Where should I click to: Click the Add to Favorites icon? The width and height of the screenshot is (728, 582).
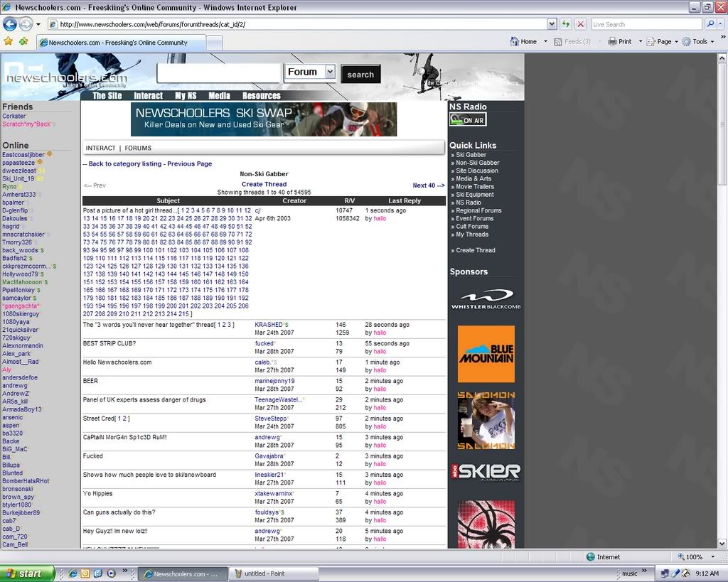coord(23,41)
